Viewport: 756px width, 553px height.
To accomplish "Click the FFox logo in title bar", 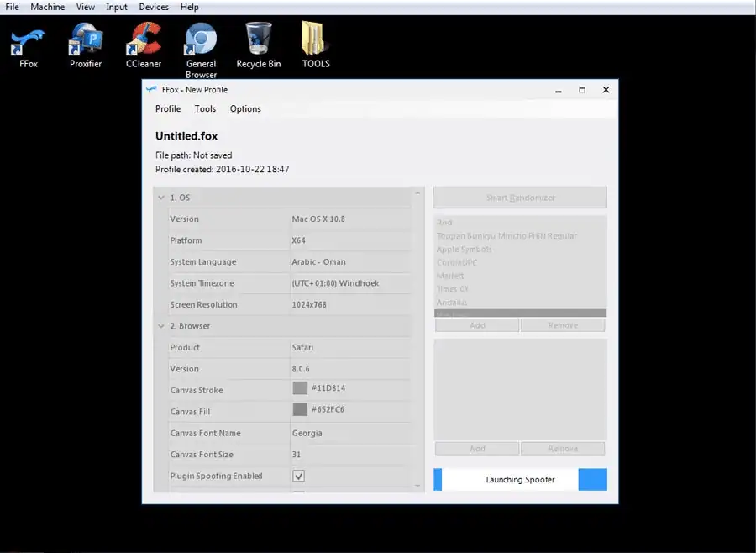I will 151,90.
